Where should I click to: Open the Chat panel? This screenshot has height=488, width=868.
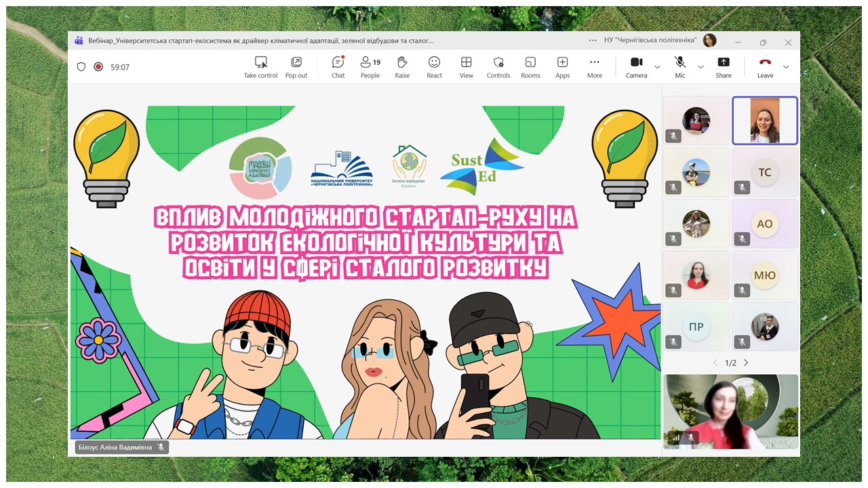pos(338,67)
